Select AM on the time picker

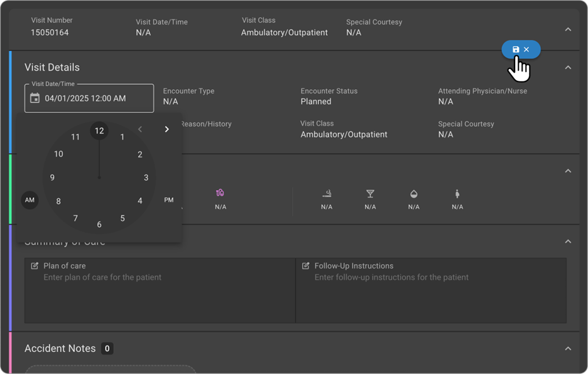pos(30,200)
